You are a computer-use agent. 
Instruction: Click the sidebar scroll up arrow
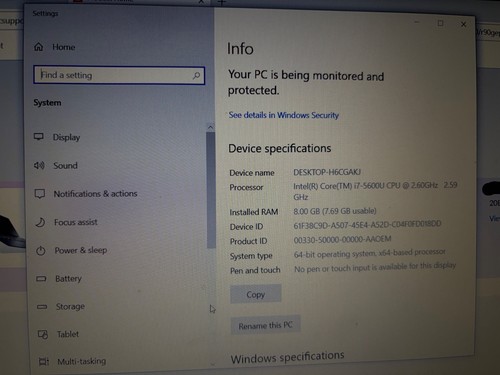pyautogui.click(x=210, y=127)
